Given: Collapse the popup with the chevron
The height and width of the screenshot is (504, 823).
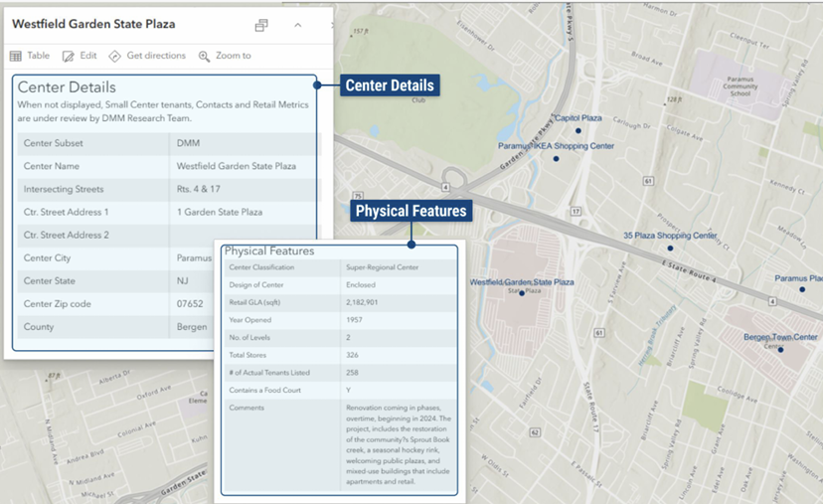Looking at the screenshot, I should pyautogui.click(x=297, y=25).
